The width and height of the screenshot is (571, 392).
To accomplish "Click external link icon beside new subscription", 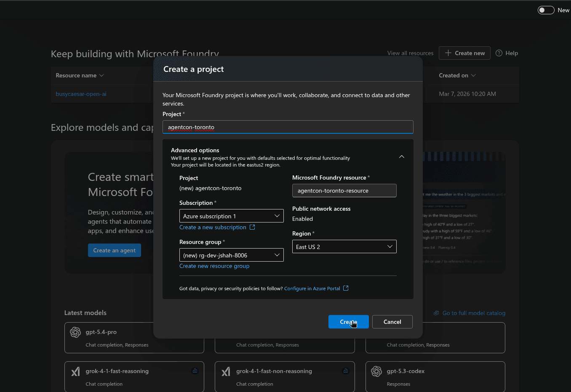I will 252,227.
